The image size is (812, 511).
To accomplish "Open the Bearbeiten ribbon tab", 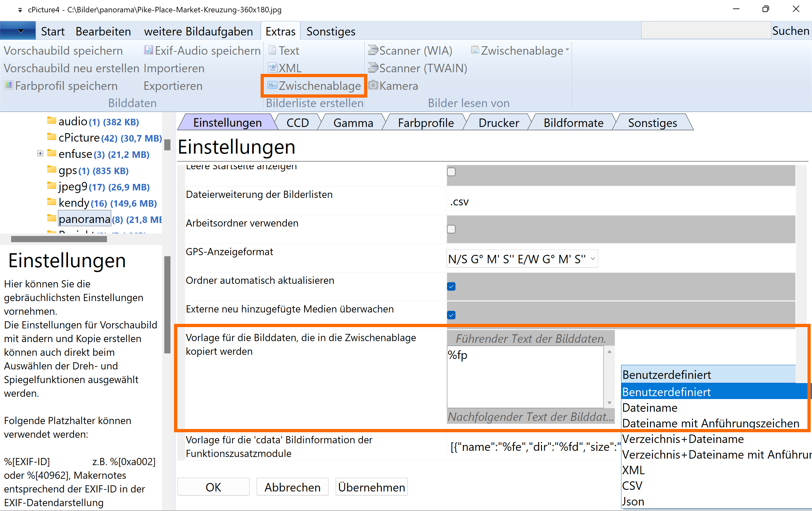I will point(103,31).
